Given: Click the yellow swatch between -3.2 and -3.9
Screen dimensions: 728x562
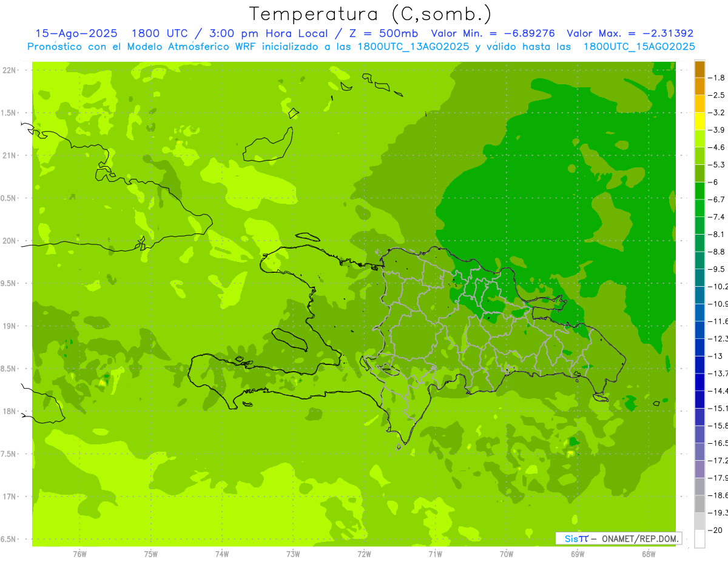Looking at the screenshot, I should (699, 121).
